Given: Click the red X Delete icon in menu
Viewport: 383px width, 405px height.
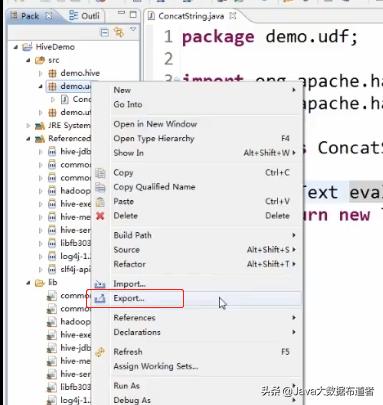Looking at the screenshot, I should coord(100,216).
